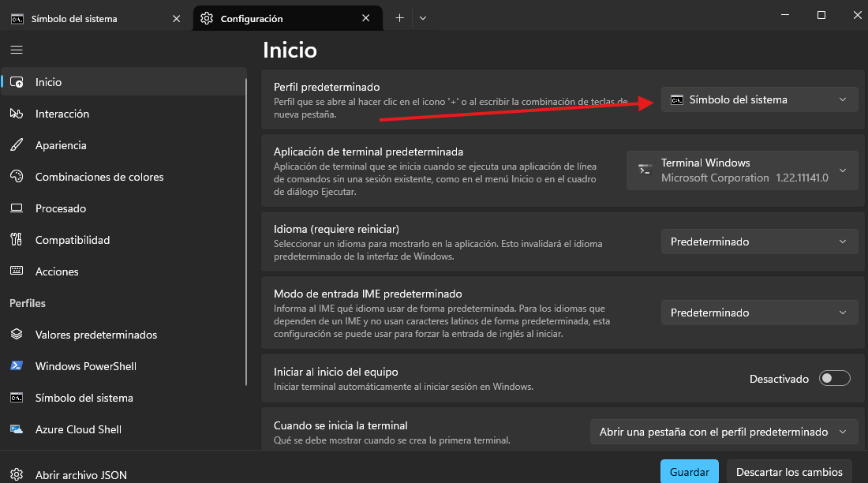The height and width of the screenshot is (483, 868).
Task: Switch to the Configuración tab
Action: pos(288,18)
